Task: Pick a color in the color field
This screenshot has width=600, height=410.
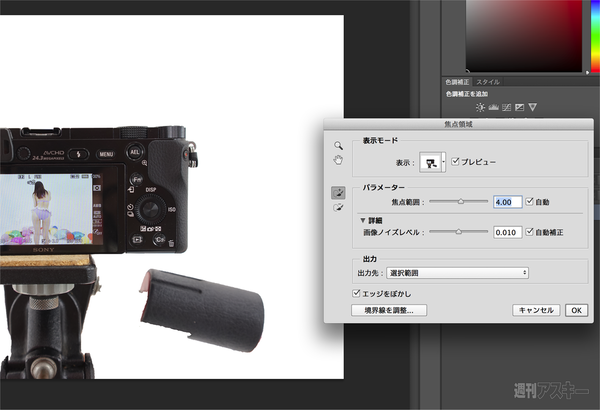Action: point(523,36)
